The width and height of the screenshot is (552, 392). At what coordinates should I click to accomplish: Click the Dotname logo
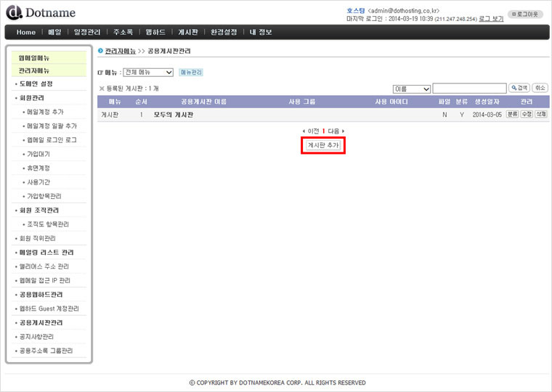coord(41,12)
